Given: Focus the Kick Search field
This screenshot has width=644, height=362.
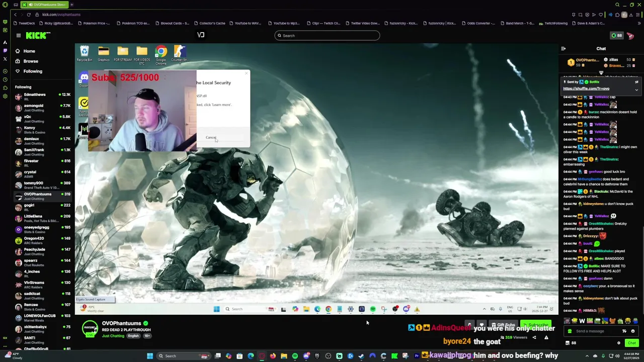Looking at the screenshot, I should click(327, 35).
